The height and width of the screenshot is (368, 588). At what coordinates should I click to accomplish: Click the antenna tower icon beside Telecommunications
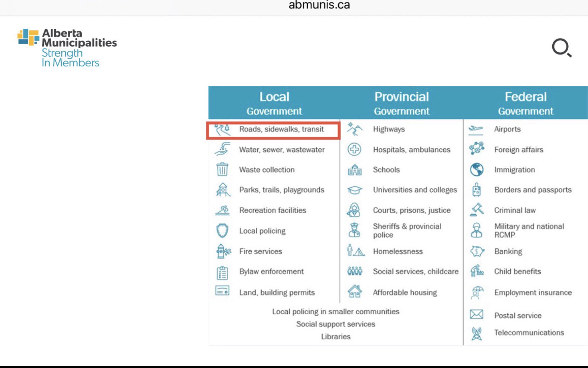pos(476,333)
